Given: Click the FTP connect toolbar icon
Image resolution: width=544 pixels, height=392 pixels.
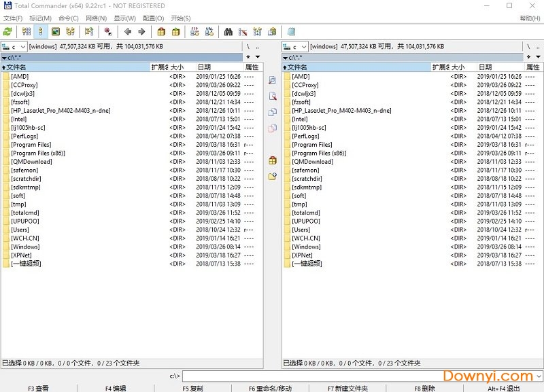Looking at the screenshot, I should (194, 31).
